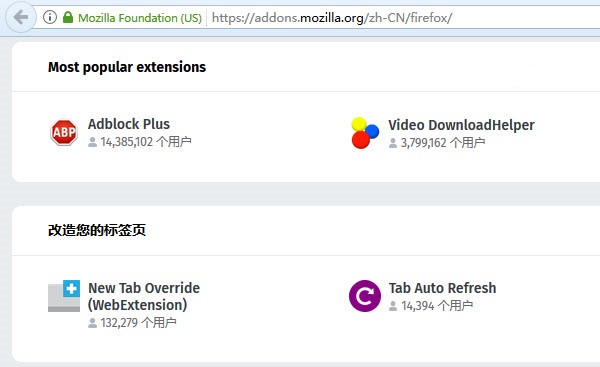600x367 pixels.
Task: Click the green padlock security icon
Action: point(68,17)
